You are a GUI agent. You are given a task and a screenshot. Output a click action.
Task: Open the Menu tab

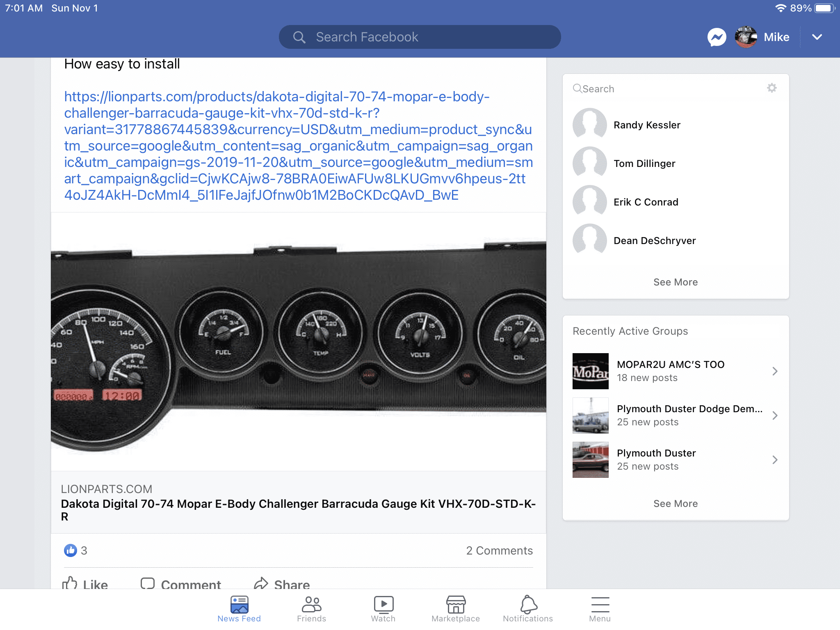[600, 609]
